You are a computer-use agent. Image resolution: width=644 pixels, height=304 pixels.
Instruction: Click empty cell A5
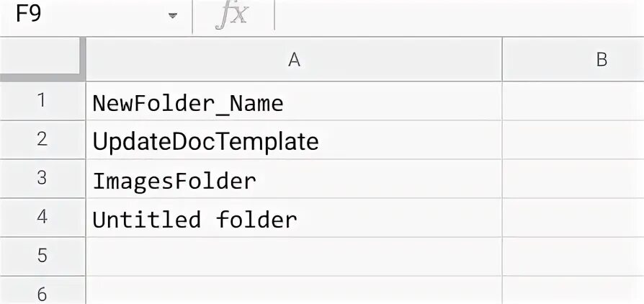coord(294,257)
